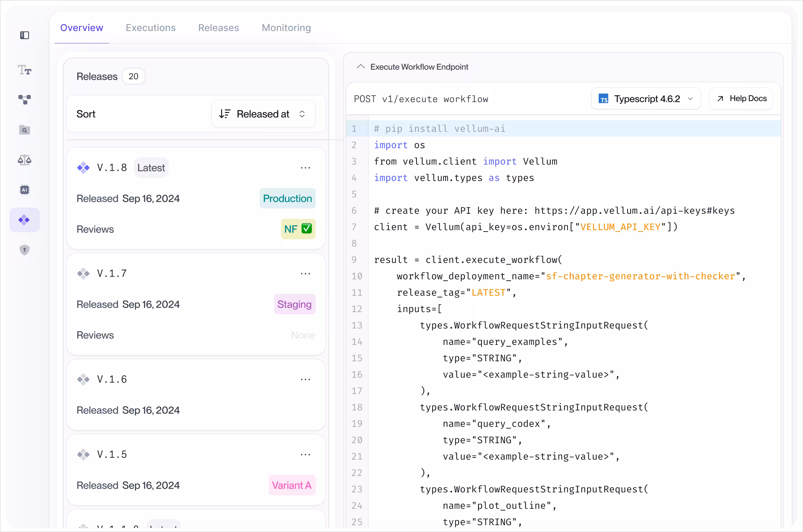Open the V.1.7 three-dot options menu

305,274
